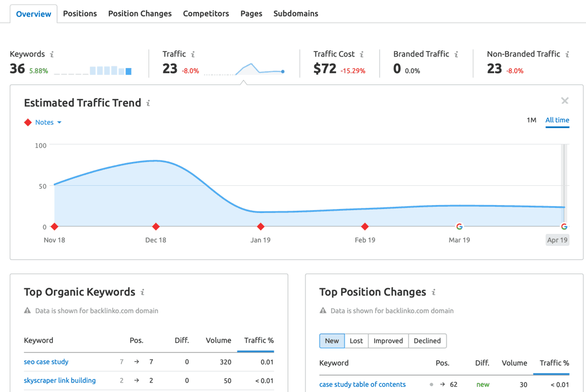
Task: Select the Lost position filter
Action: coord(356,340)
